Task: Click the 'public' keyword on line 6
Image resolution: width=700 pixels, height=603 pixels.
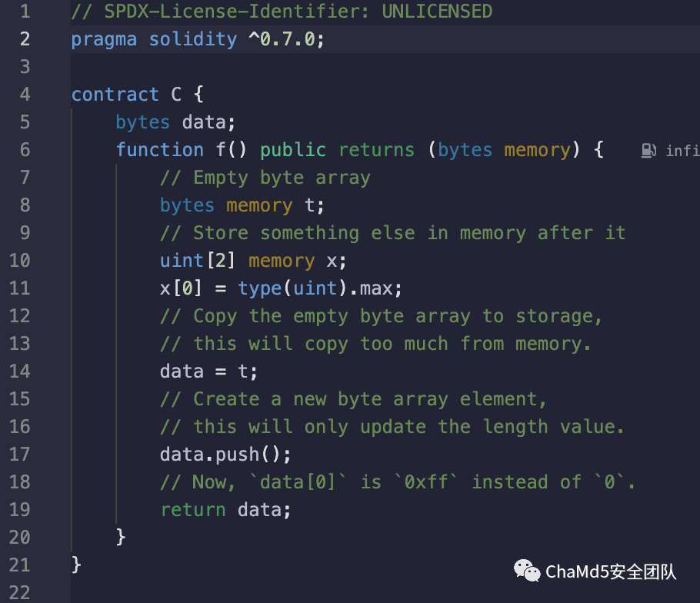Action: 293,150
